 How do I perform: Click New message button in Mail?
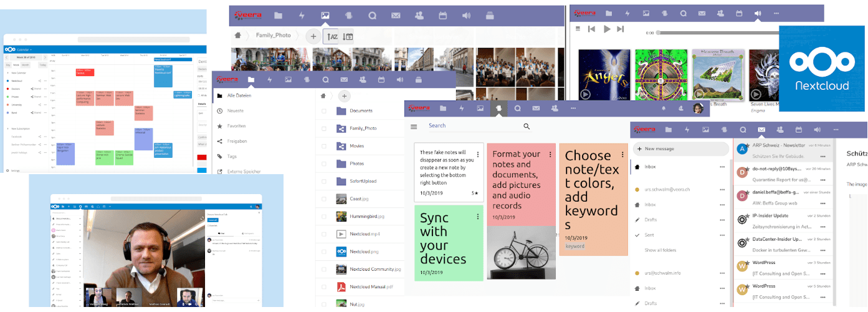(680, 149)
